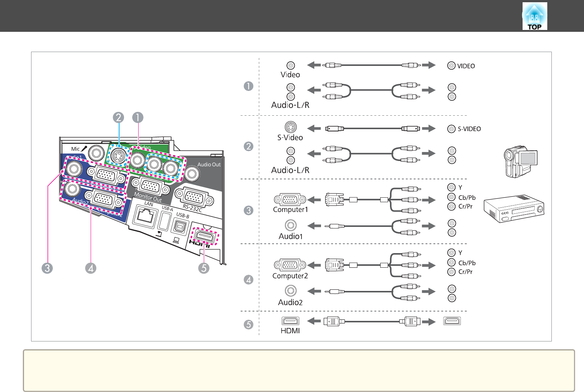Click the audio jack icon above Audio1 label
Screen dimensions: 584x392
pyautogui.click(x=290, y=225)
